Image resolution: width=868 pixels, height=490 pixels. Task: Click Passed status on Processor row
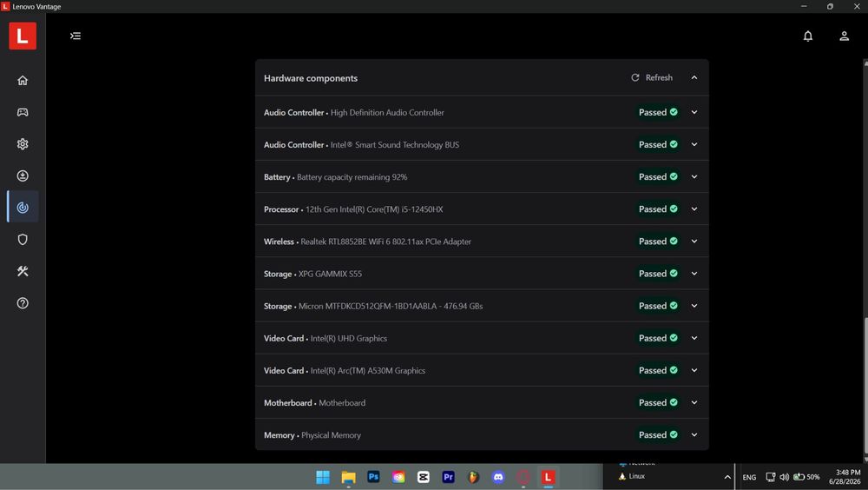pyautogui.click(x=658, y=209)
